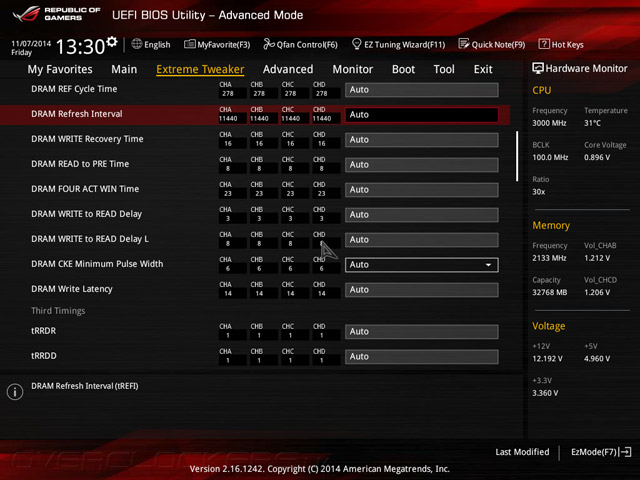Click Last Modified button
Viewport: 640px width, 480px height.
[x=522, y=452]
